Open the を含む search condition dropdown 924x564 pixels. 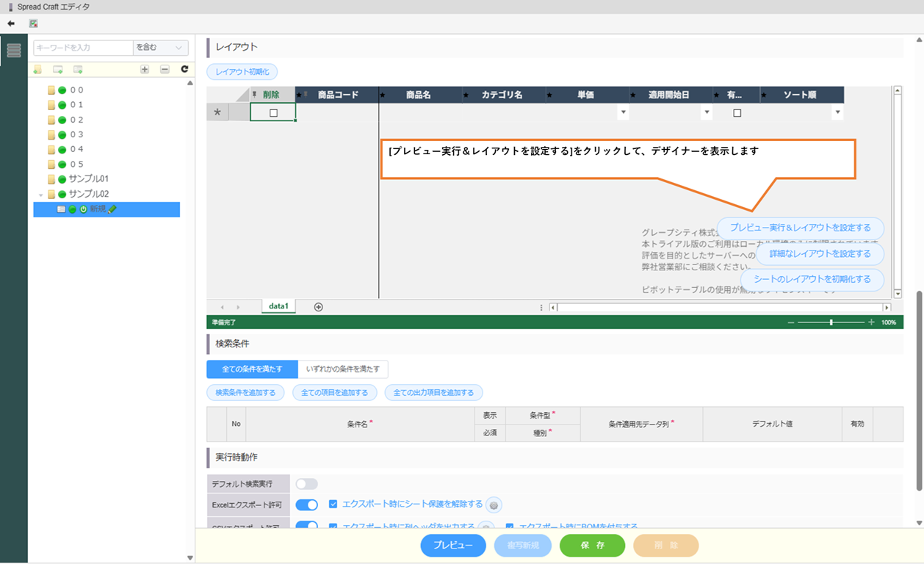pos(161,48)
